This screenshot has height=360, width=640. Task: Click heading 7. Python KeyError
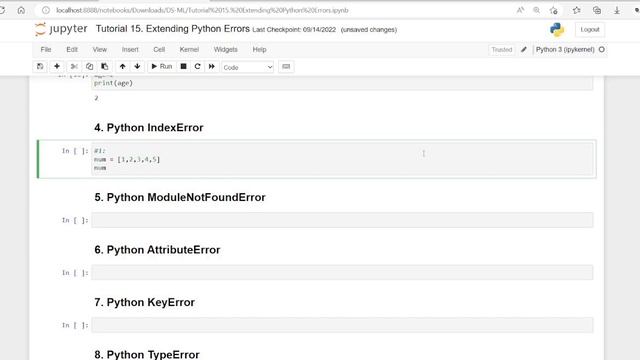pyautogui.click(x=144, y=302)
